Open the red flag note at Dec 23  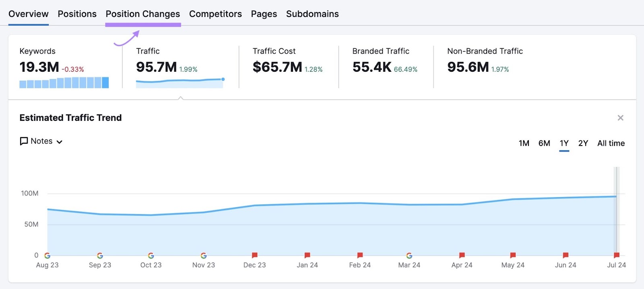point(254,255)
